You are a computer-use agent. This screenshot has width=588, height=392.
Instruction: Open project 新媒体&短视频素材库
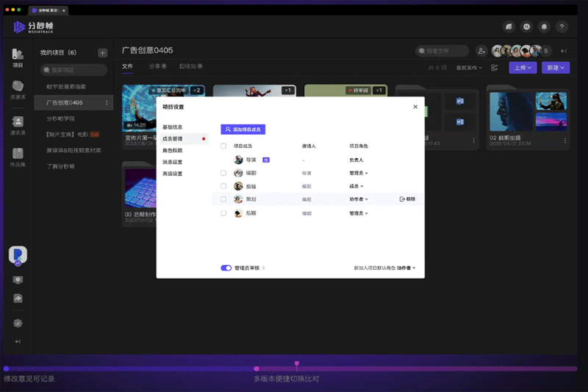(x=74, y=151)
